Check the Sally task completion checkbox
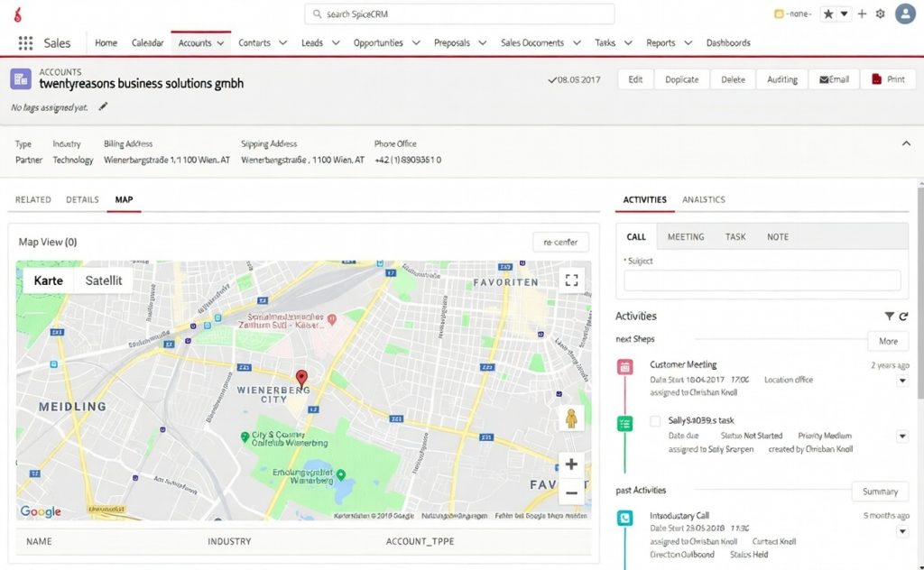The height and width of the screenshot is (570, 924). tap(655, 421)
